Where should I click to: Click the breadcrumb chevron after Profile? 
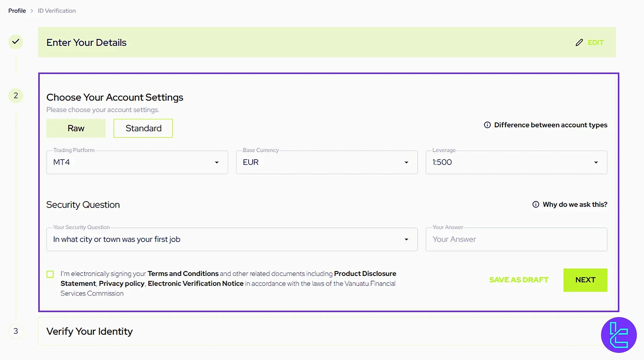31,11
